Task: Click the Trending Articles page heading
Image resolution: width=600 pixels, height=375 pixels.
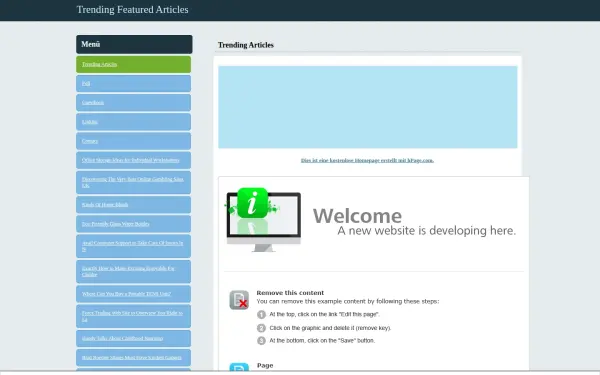Action: [x=246, y=45]
